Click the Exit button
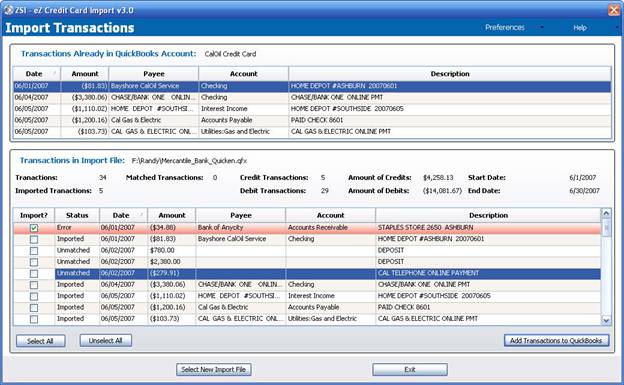624x385 pixels. [x=410, y=369]
